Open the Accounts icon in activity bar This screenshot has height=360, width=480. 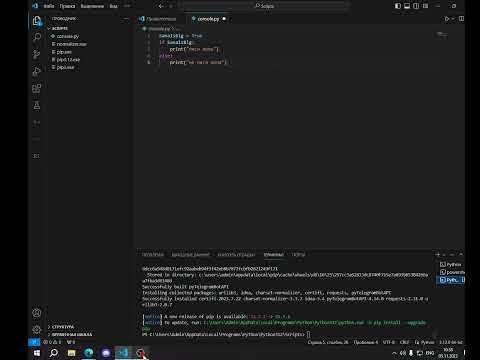(37, 313)
